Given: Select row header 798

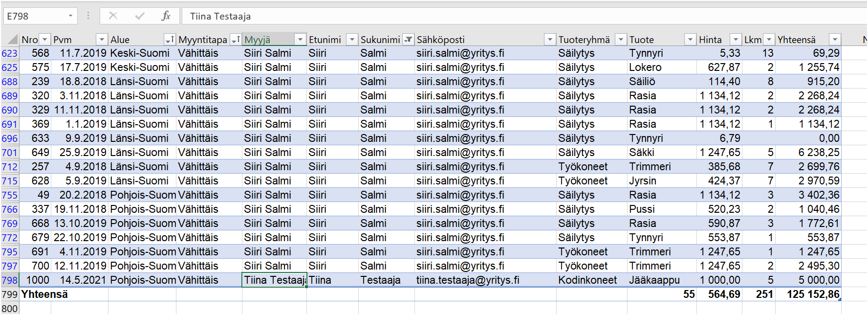Looking at the screenshot, I should point(10,280).
